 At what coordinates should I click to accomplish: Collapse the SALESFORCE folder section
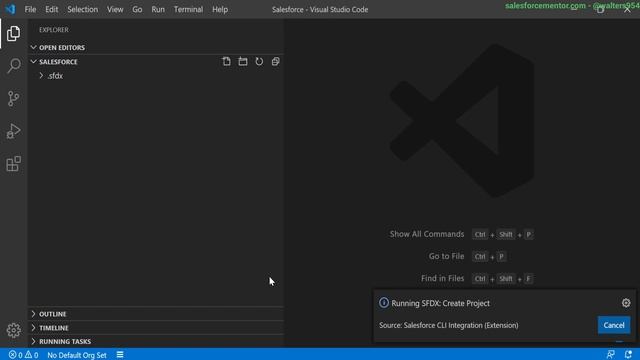pyautogui.click(x=33, y=62)
